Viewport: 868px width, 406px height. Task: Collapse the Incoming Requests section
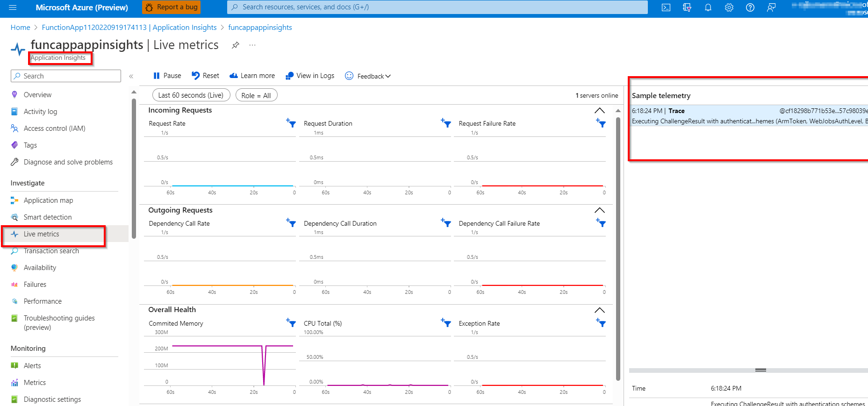click(x=600, y=111)
